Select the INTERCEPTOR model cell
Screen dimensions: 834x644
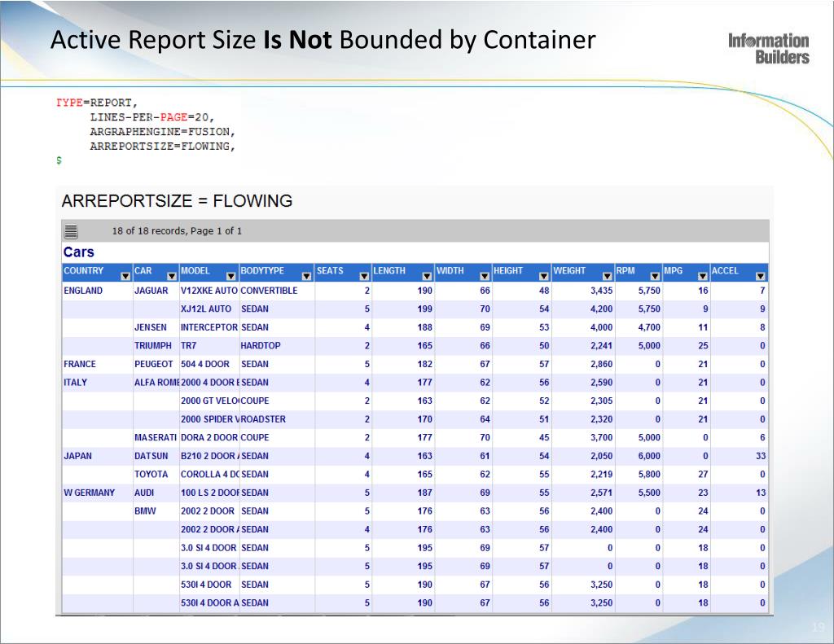209,327
